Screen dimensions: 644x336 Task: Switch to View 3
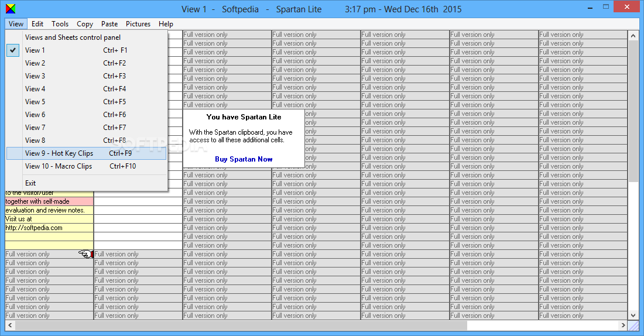(x=86, y=76)
